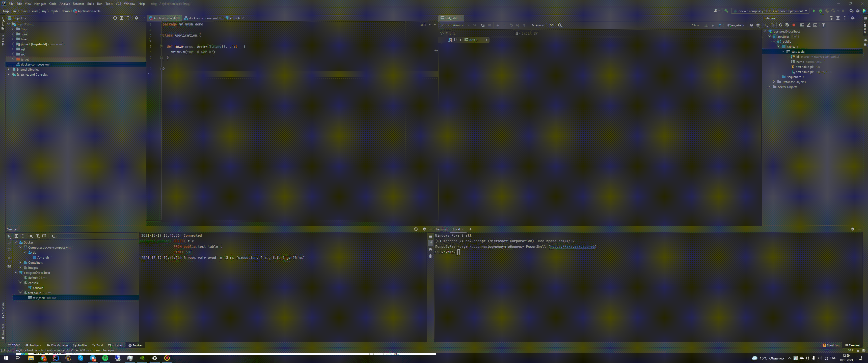
Task: Click the filter icon in Database panel
Action: pyautogui.click(x=824, y=25)
